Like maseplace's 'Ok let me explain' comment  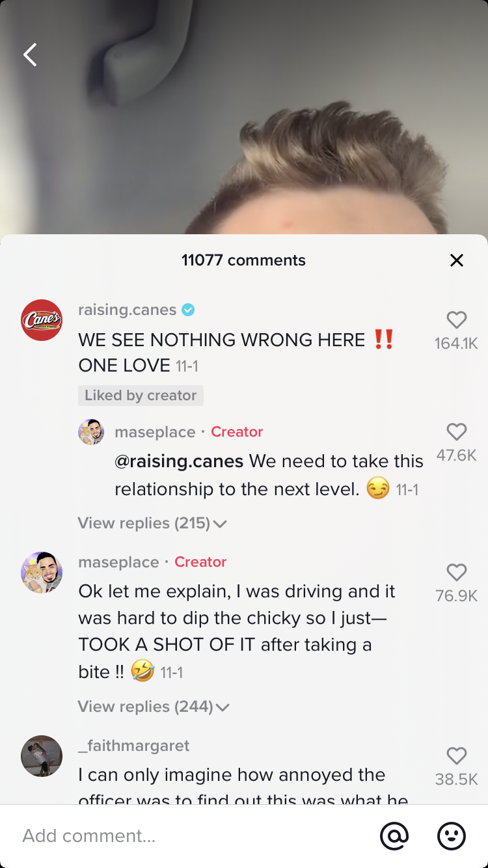457,573
